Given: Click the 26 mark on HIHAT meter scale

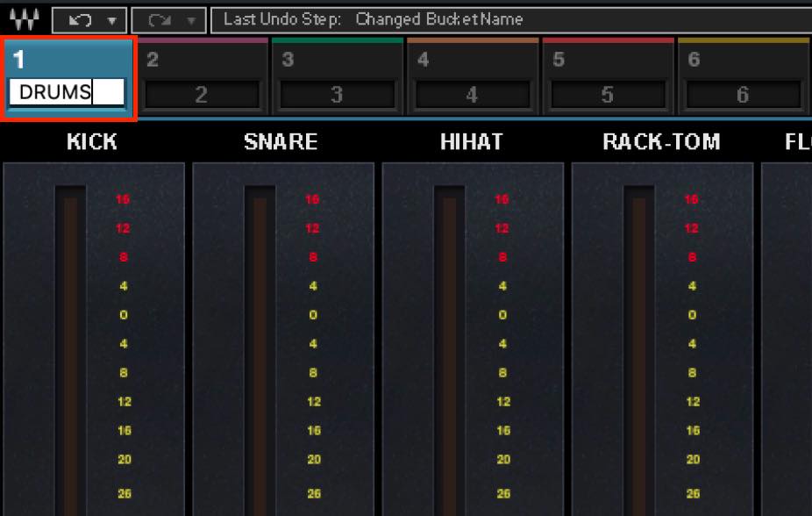Looking at the screenshot, I should point(503,493).
